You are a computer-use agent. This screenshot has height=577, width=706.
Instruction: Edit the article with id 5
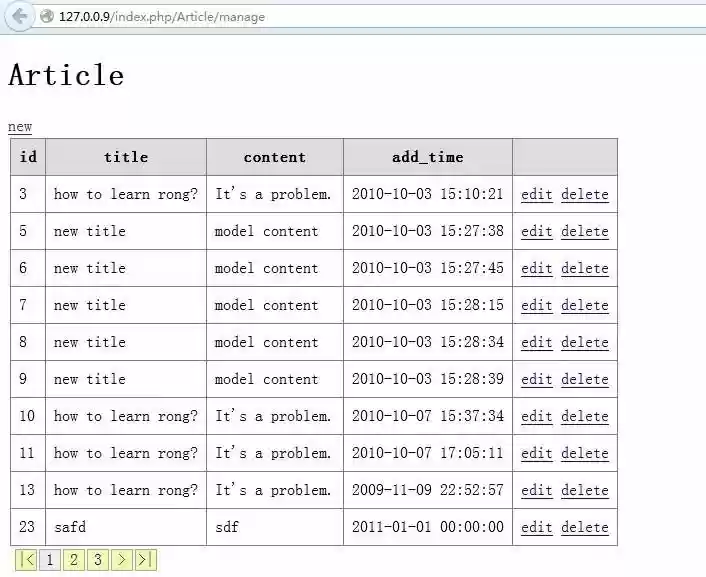tap(537, 231)
